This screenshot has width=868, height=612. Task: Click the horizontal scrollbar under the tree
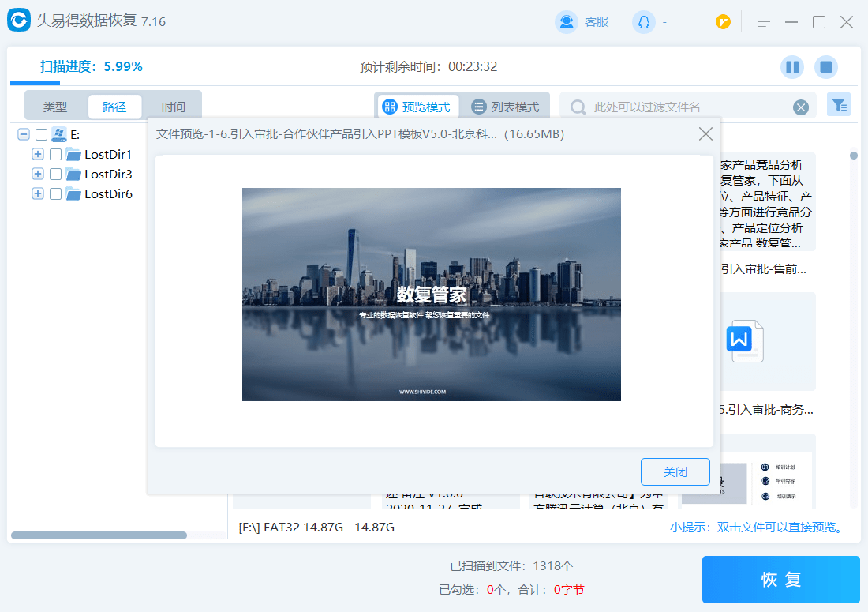(99, 535)
